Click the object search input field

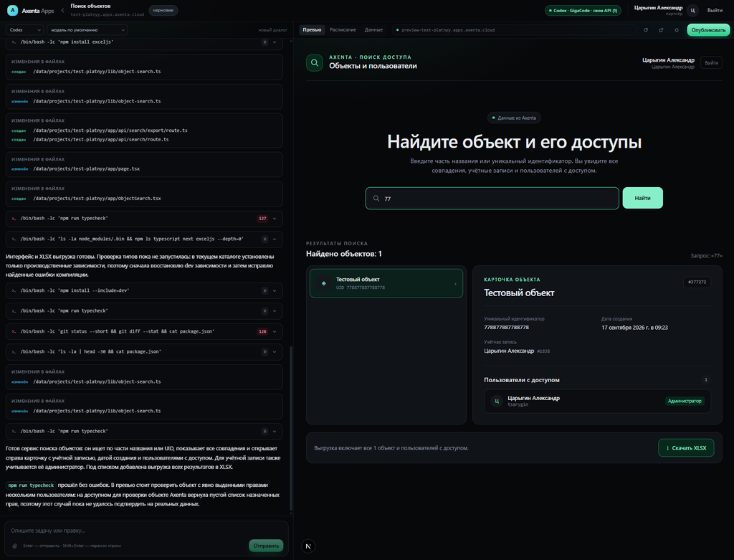(x=492, y=199)
